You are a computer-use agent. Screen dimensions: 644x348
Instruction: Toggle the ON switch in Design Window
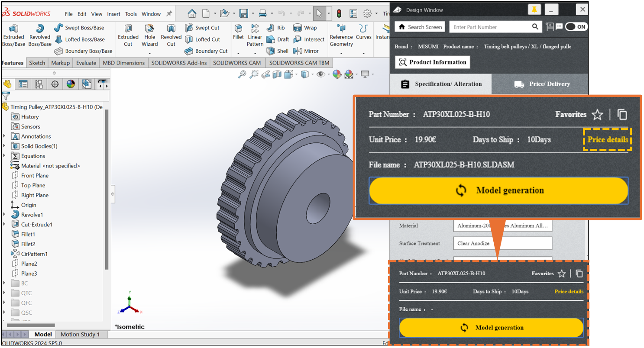576,27
